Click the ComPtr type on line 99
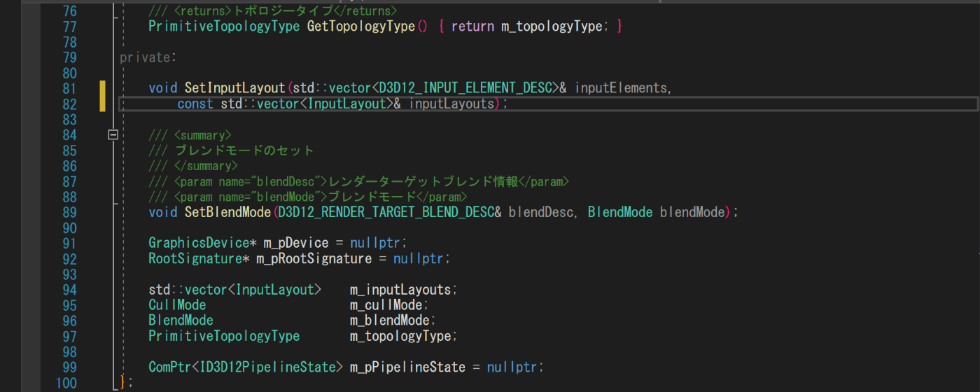This screenshot has width=980, height=392. [x=169, y=367]
